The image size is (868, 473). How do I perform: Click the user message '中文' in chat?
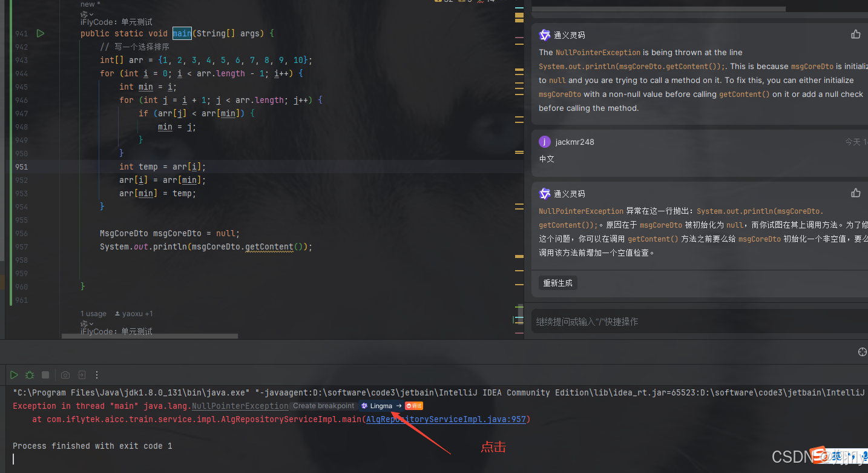547,159
